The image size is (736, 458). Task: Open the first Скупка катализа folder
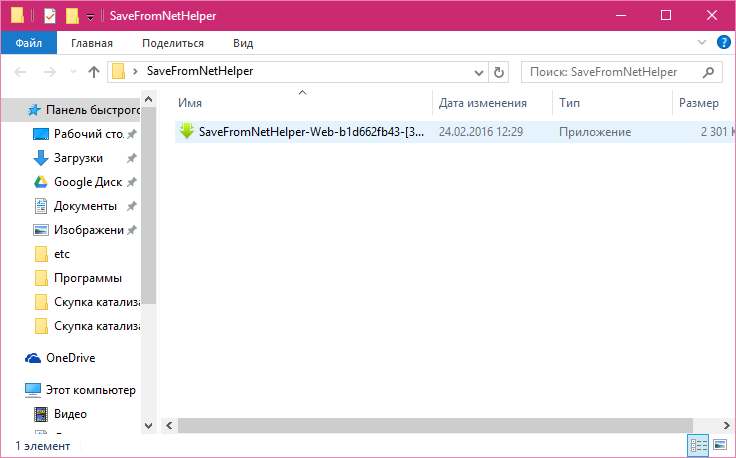click(97, 302)
